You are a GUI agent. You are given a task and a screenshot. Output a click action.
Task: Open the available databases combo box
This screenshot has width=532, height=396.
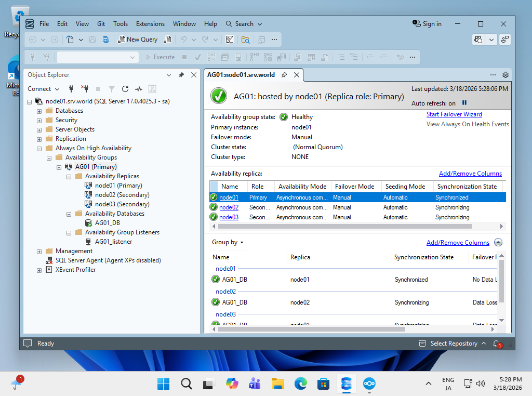click(98, 57)
